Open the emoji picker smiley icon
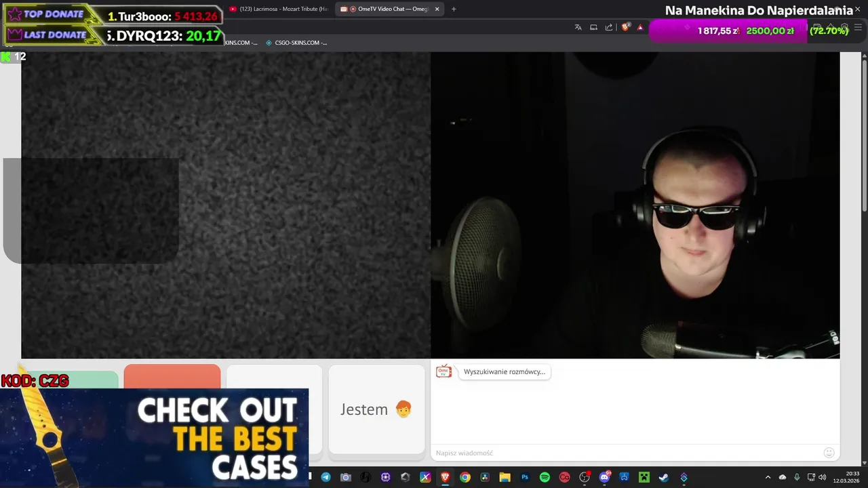868x488 pixels. click(x=829, y=453)
